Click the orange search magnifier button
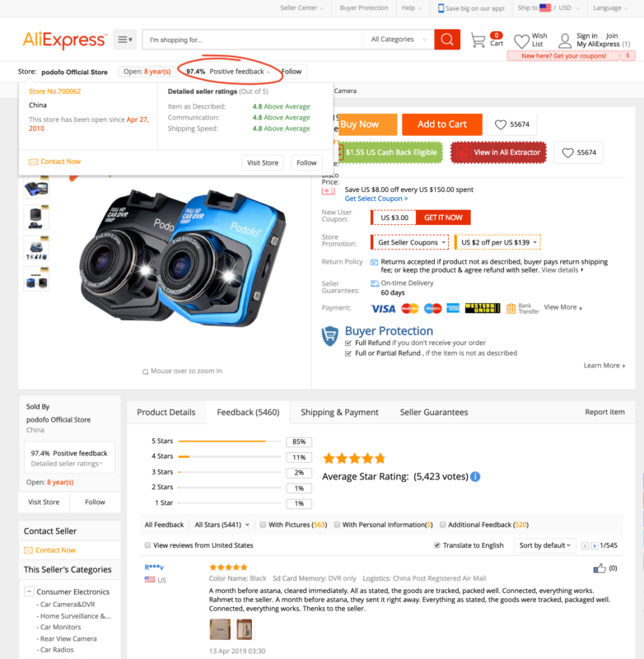 click(447, 40)
